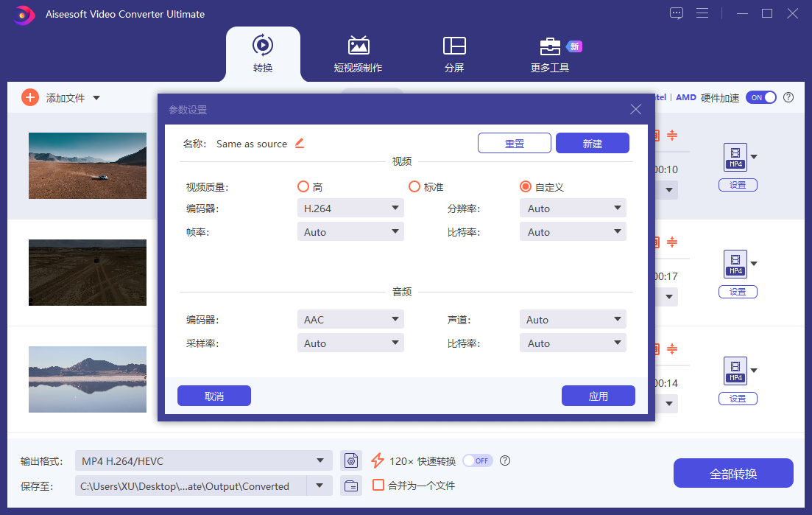Open the hamburger menu in title bar
The image size is (812, 515).
click(x=702, y=13)
